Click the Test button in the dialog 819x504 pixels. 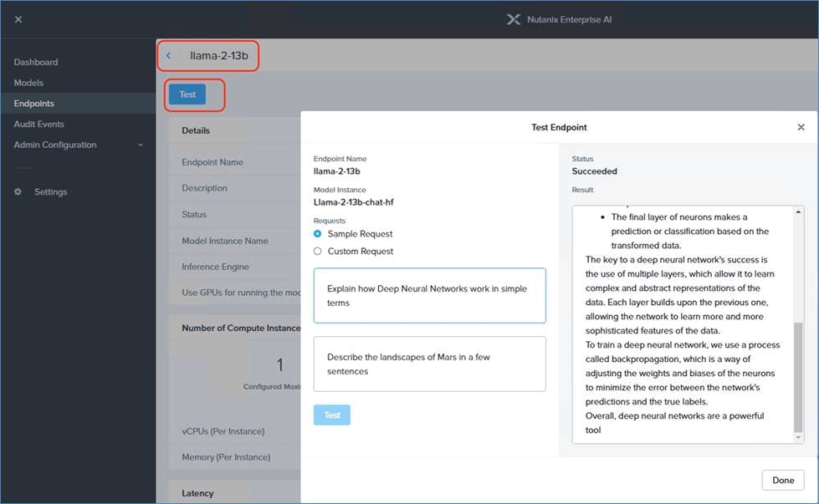pyautogui.click(x=331, y=415)
